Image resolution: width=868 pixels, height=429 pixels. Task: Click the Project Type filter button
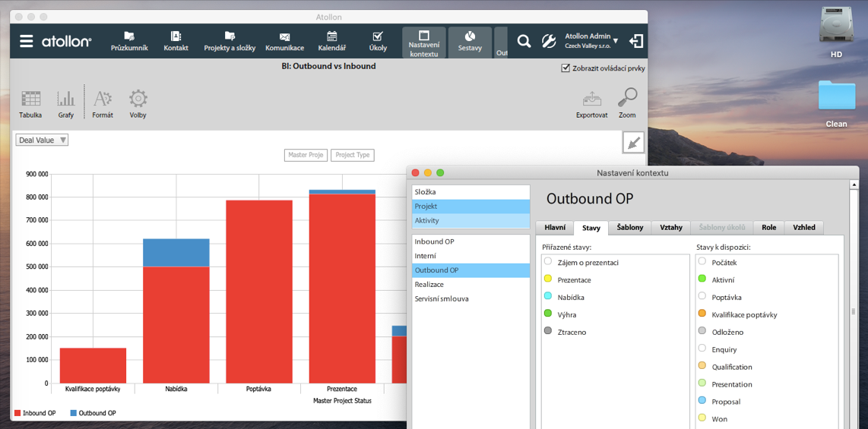(352, 155)
